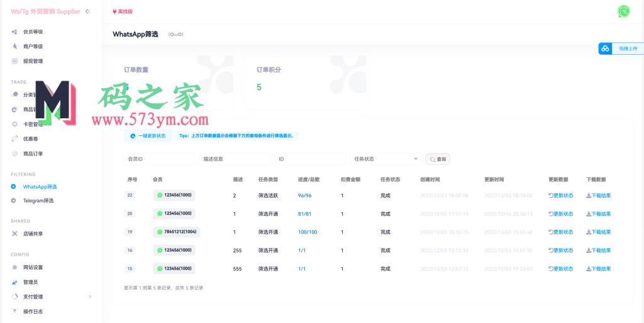Click the 商品订单 icon
Screen dimensions: 644x323
point(14,154)
